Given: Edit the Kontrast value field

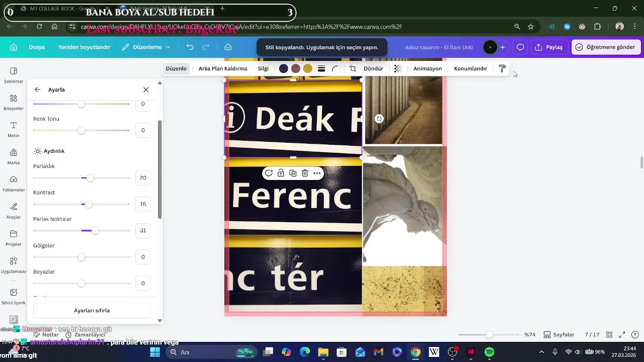Looking at the screenshot, I should (x=143, y=204).
